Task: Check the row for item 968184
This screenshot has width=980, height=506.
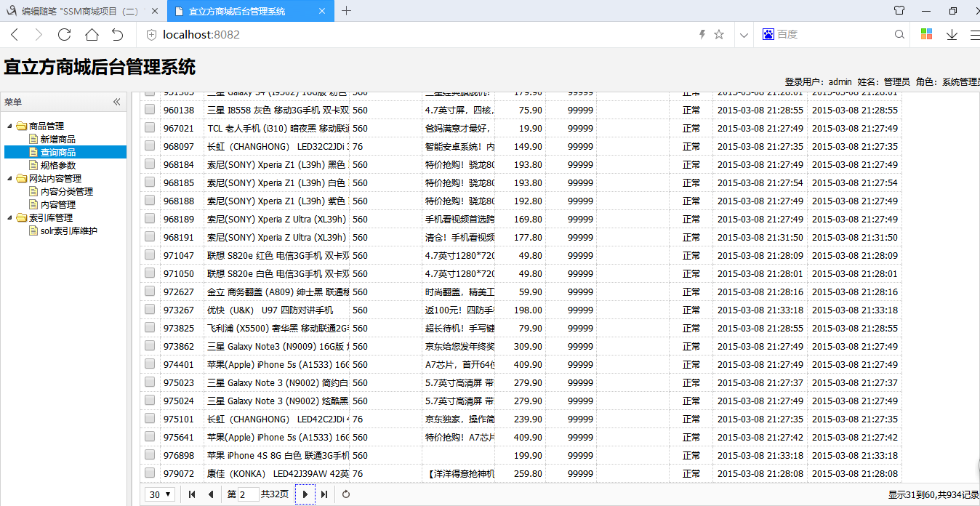Action: pos(150,164)
